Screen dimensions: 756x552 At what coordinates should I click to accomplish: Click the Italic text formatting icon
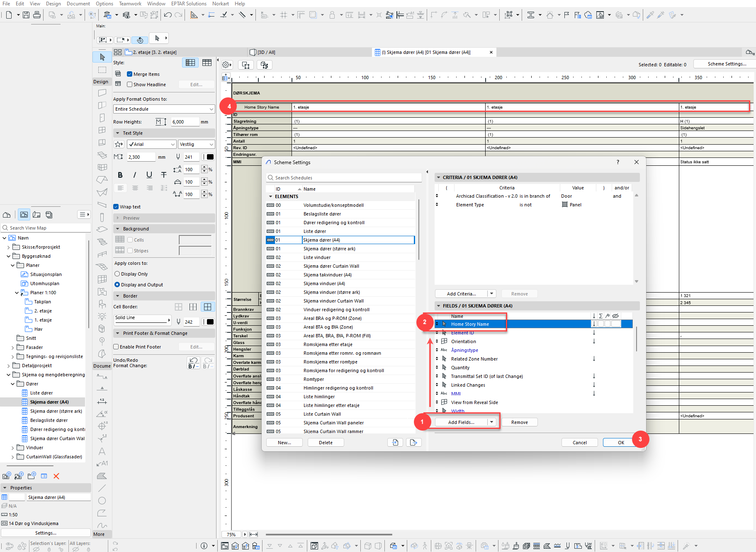[x=134, y=175]
